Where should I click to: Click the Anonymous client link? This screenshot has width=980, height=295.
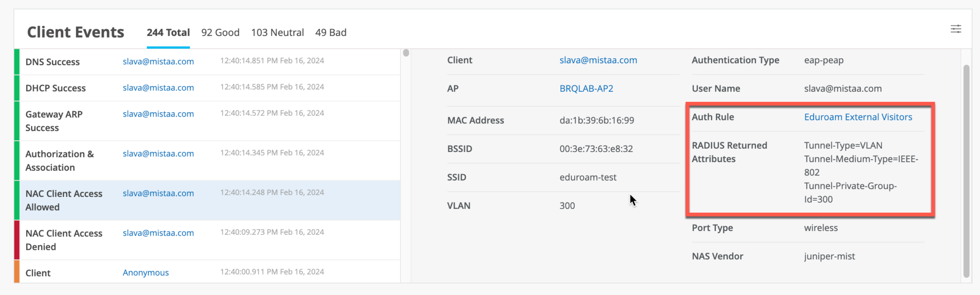(145, 273)
